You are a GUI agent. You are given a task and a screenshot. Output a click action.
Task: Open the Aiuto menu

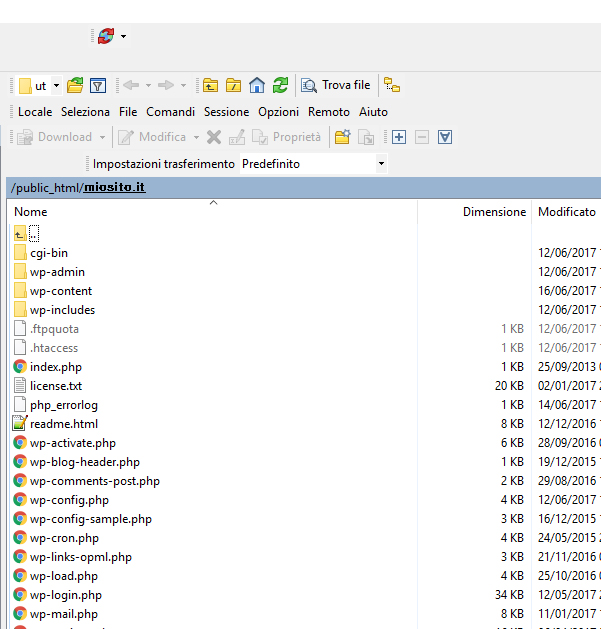pos(374,112)
